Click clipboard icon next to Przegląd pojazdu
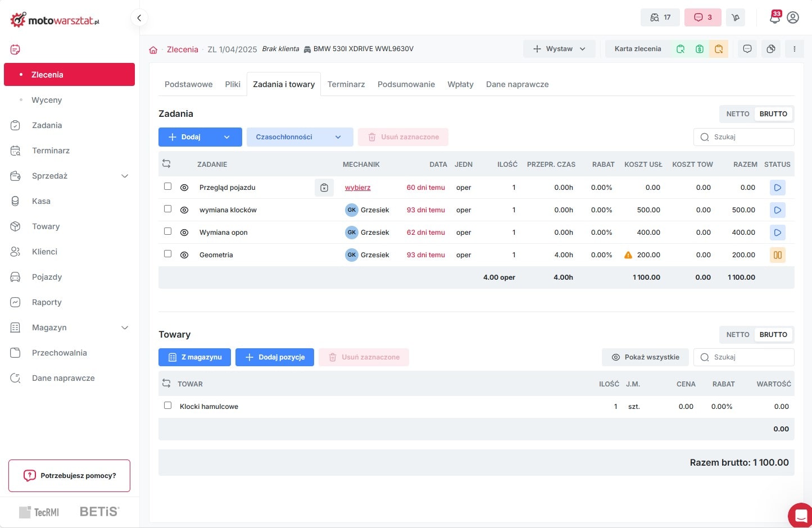Image resolution: width=812 pixels, height=528 pixels. coord(324,188)
